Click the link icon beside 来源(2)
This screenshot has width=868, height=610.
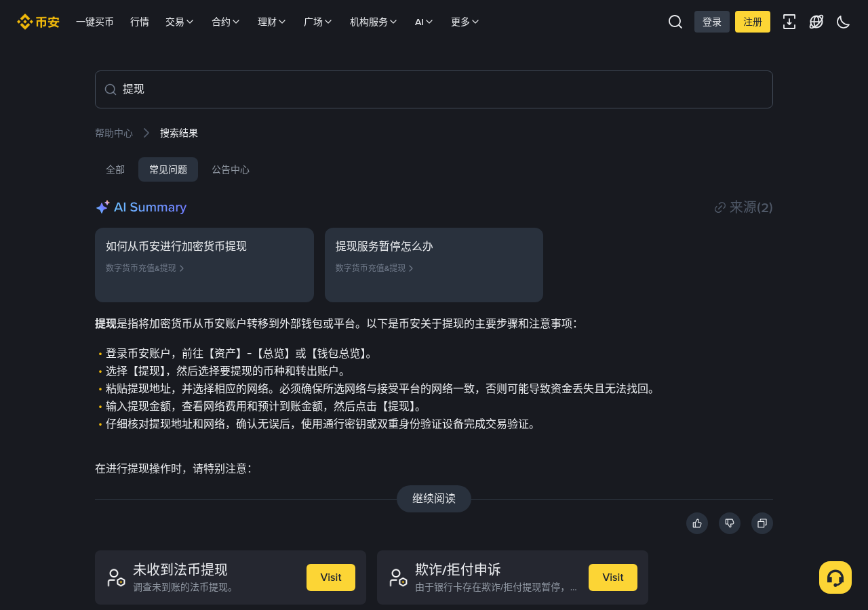click(x=720, y=207)
